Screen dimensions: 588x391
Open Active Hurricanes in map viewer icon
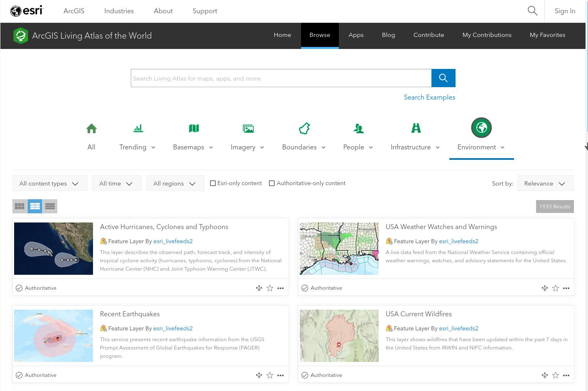coord(259,288)
